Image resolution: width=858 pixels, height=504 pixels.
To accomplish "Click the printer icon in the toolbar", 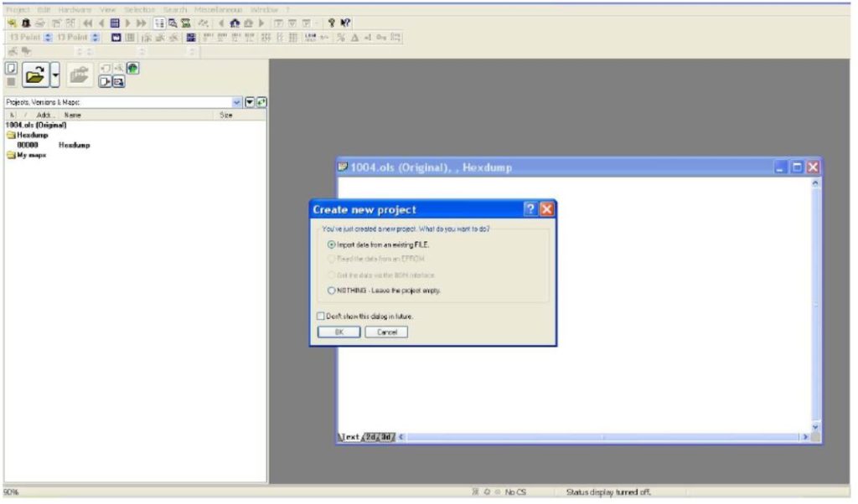I will pyautogui.click(x=38, y=23).
